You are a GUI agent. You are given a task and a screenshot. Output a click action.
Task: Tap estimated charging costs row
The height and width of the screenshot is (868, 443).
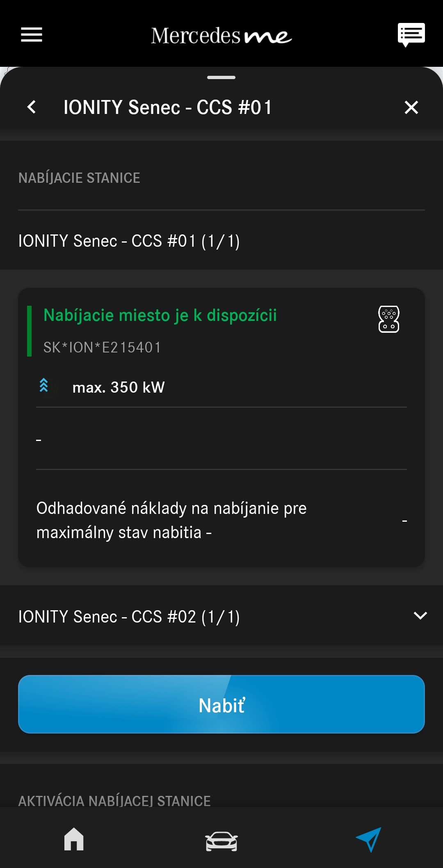pos(171,520)
